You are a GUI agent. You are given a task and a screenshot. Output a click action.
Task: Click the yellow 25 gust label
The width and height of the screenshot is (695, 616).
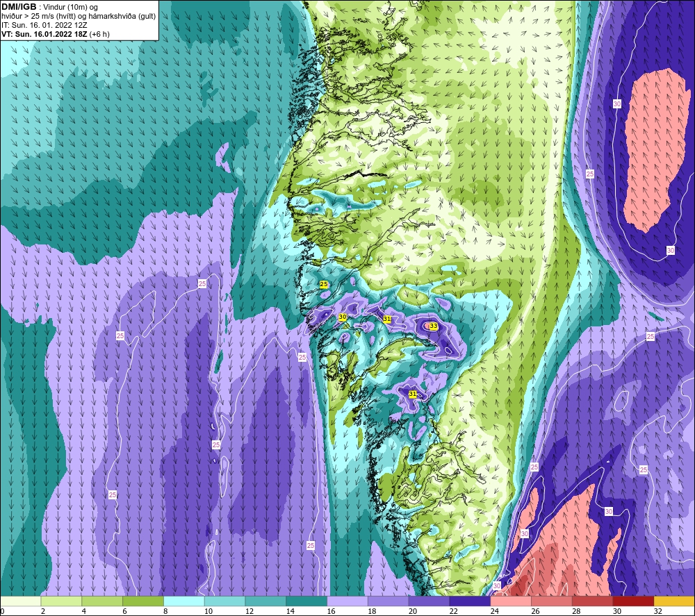[324, 284]
